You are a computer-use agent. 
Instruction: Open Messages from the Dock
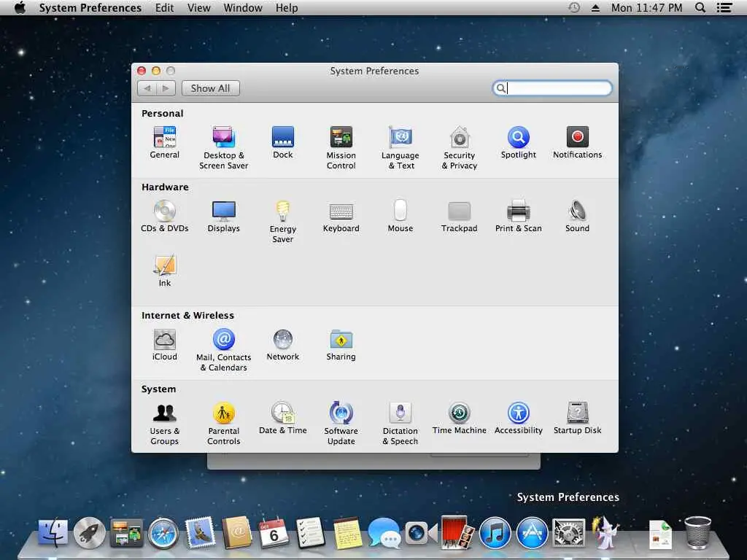click(384, 533)
